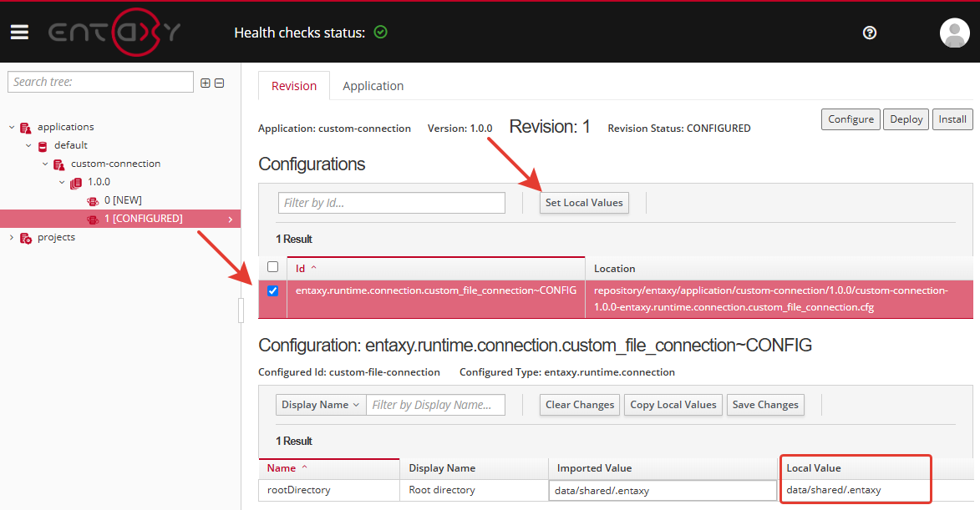Open the Display Name filter dropdown
Screen dimensions: 980x510
[320, 405]
